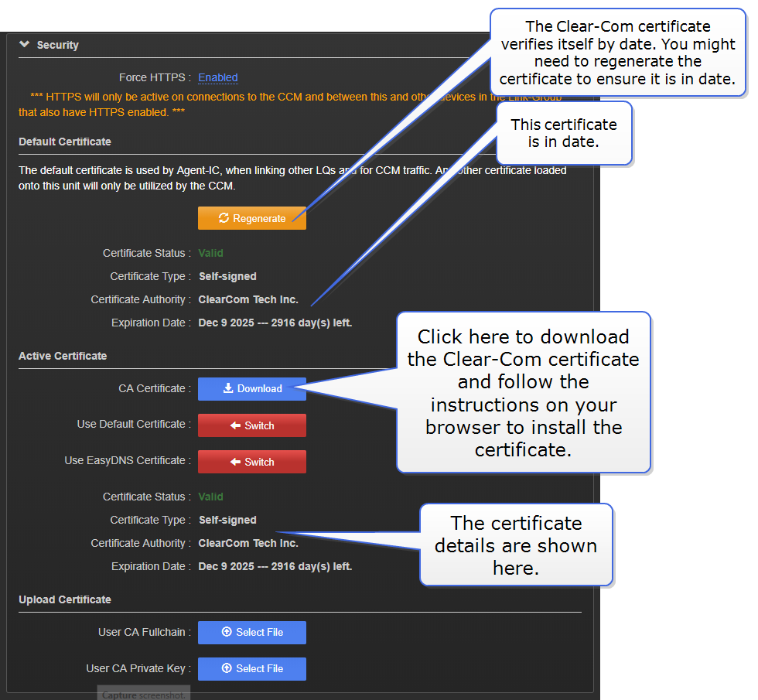758x700 pixels.
Task: Click the refresh icon on the Regenerate button
Action: point(224,218)
